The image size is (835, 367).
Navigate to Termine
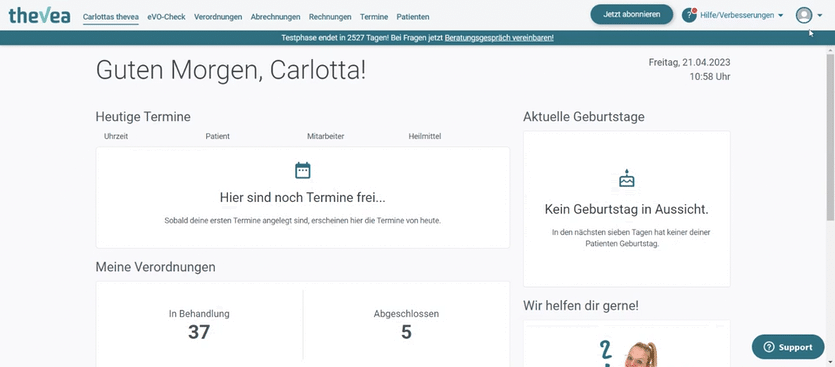coord(374,17)
